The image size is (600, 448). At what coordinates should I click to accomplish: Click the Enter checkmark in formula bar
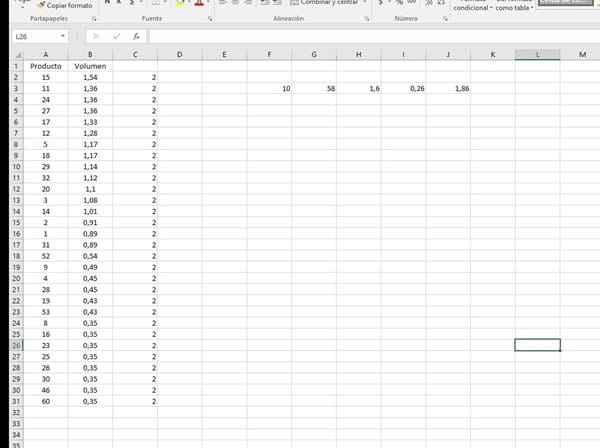click(116, 36)
